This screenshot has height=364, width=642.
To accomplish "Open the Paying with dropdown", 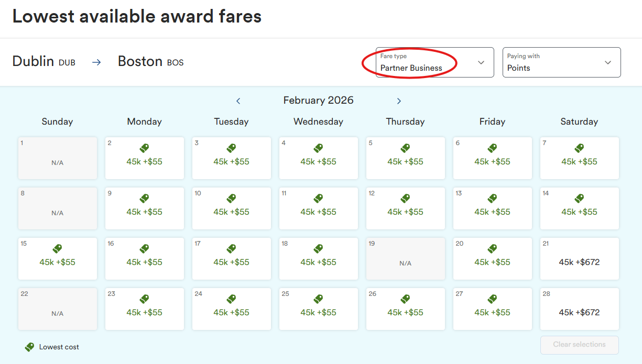I will 561,62.
